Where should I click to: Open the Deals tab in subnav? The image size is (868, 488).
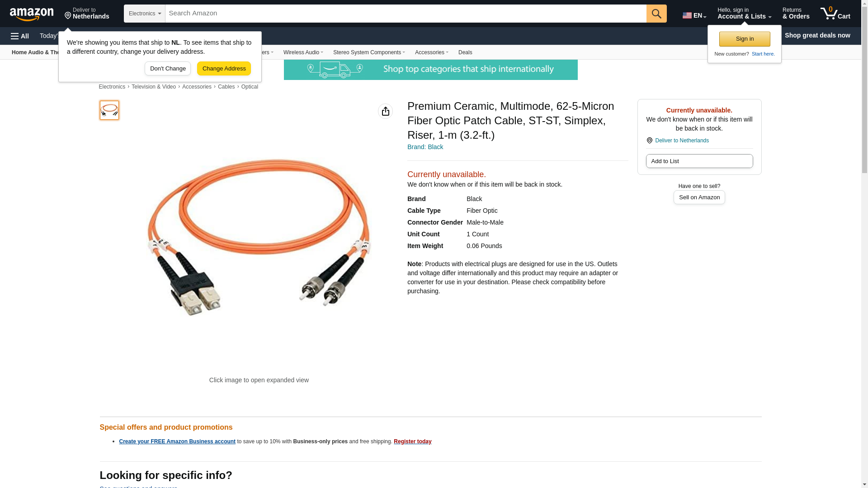click(465, 52)
